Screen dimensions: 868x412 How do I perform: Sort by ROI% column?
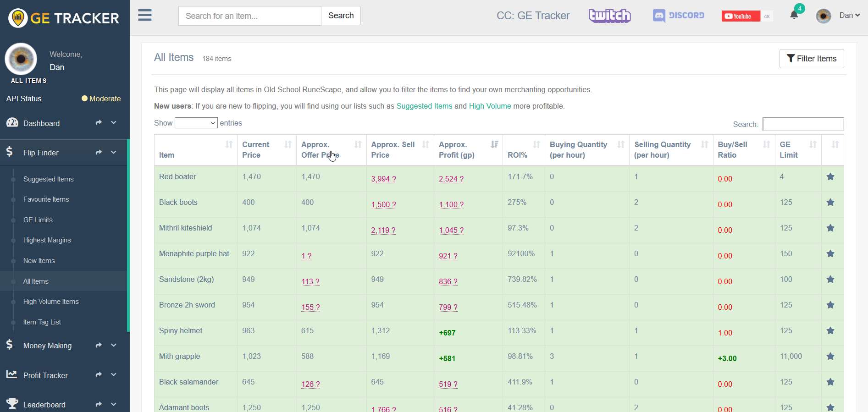pos(524,150)
